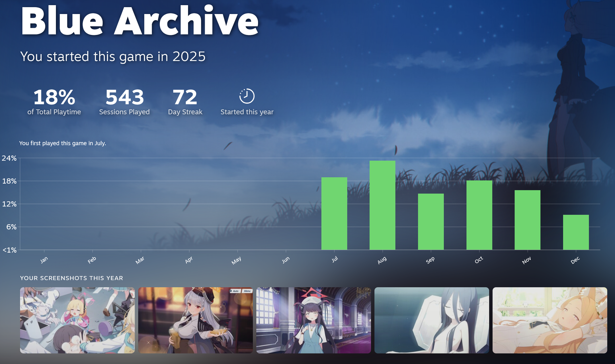Open the orange-haired fox girl screenshot
This screenshot has width=615, height=364.
[x=550, y=320]
